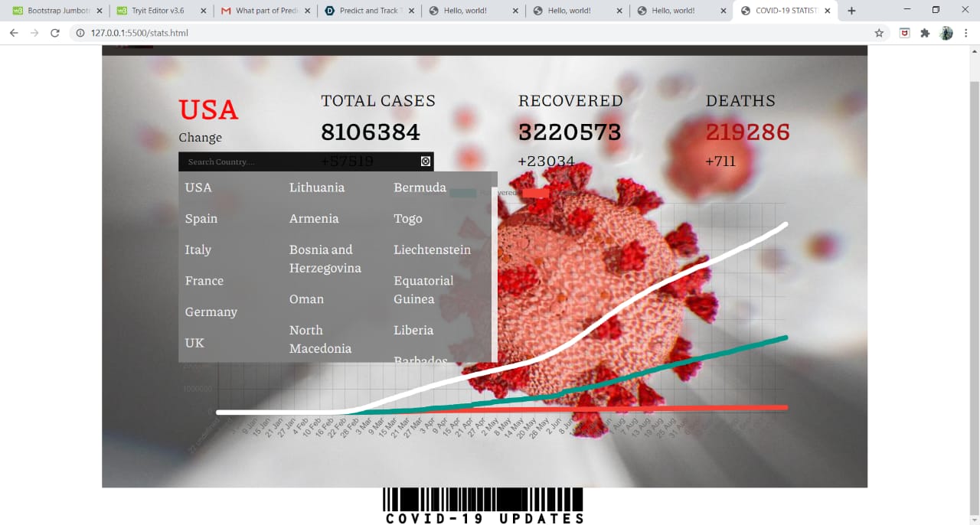Open the Chrome three-dot menu
The width and height of the screenshot is (980, 525).
(x=967, y=33)
